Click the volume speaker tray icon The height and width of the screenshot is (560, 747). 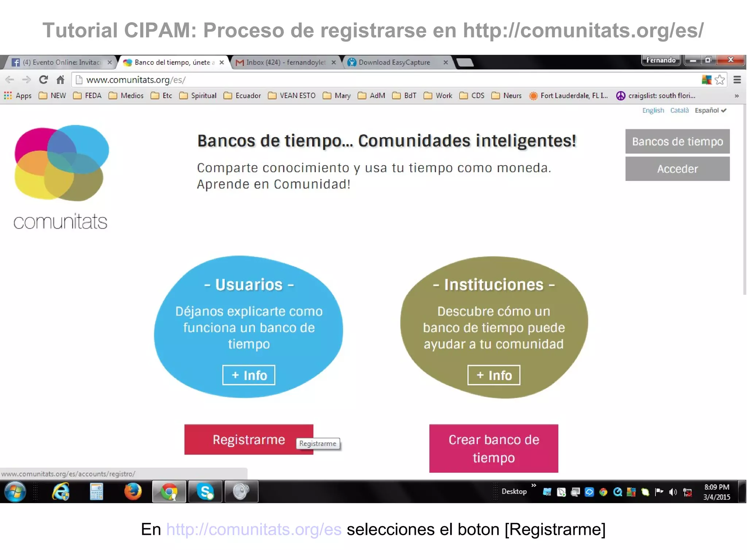click(x=673, y=492)
